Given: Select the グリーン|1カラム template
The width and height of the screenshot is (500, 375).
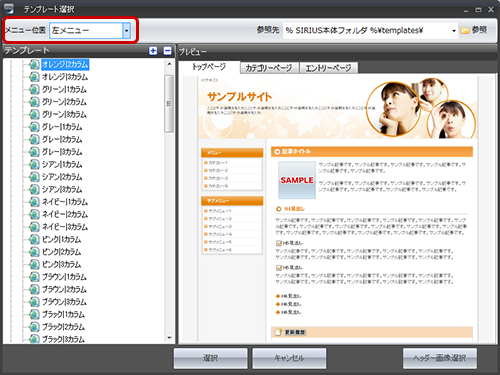Looking at the screenshot, I should tap(64, 89).
